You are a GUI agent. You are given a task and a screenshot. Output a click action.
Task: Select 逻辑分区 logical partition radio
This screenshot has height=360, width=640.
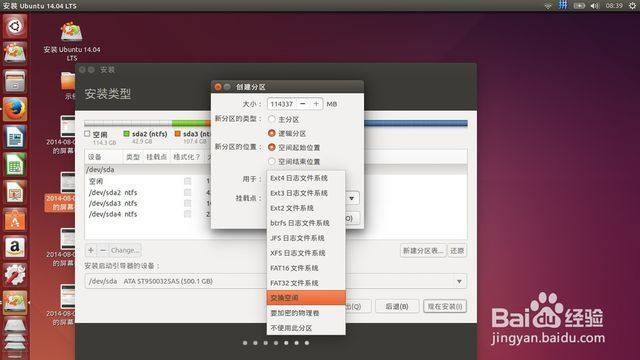click(x=272, y=133)
